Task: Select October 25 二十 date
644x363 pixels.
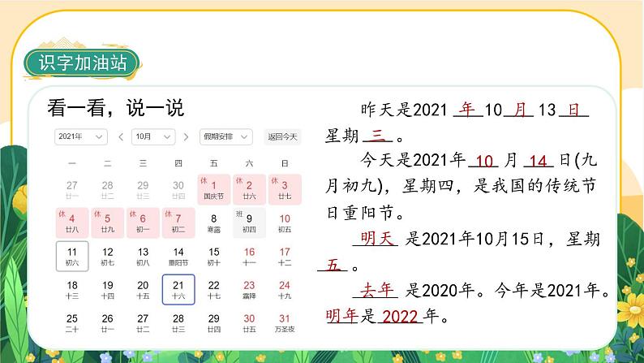Action: point(72,322)
